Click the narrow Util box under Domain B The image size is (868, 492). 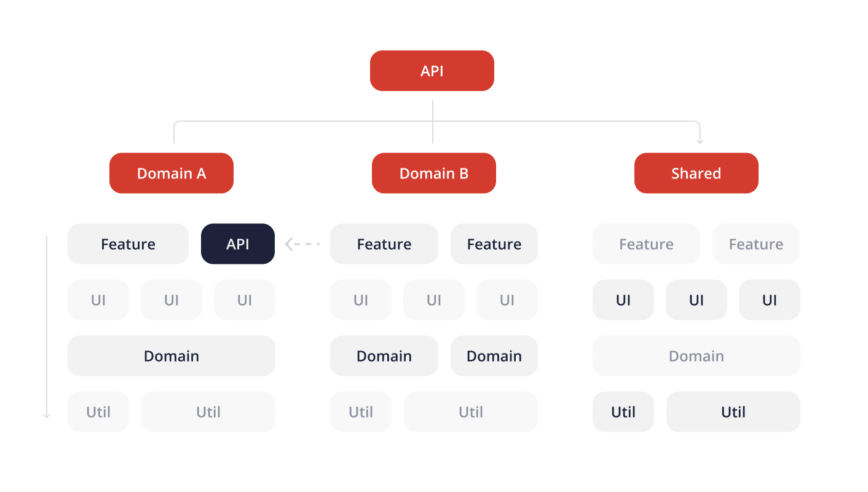pos(361,412)
